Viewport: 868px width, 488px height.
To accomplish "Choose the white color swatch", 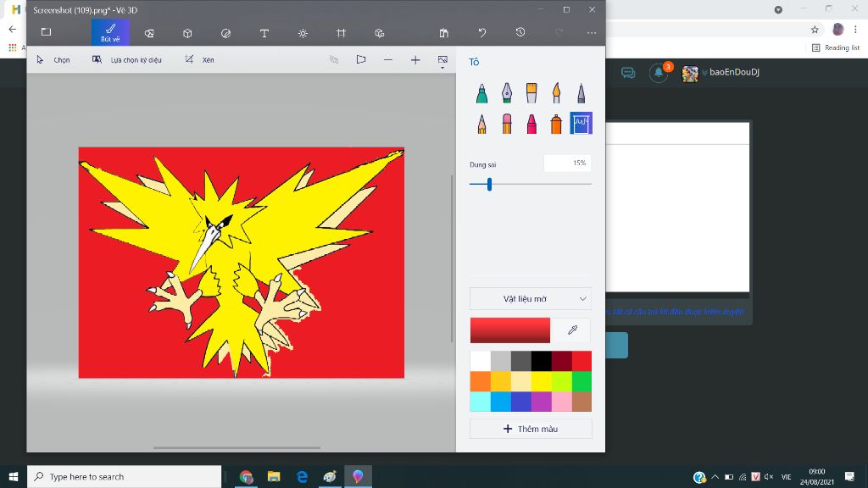I will coord(480,361).
